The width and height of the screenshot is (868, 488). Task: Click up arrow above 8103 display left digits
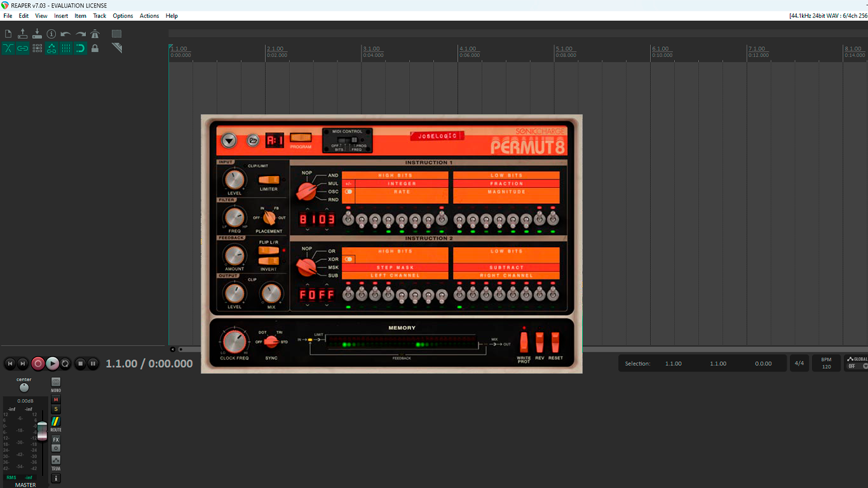click(x=308, y=210)
